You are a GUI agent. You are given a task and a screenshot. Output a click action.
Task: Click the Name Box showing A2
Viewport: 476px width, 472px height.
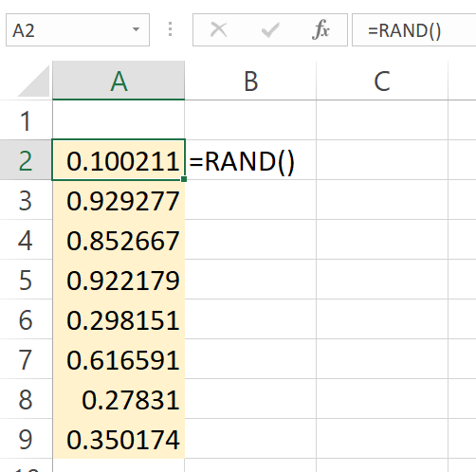78,30
